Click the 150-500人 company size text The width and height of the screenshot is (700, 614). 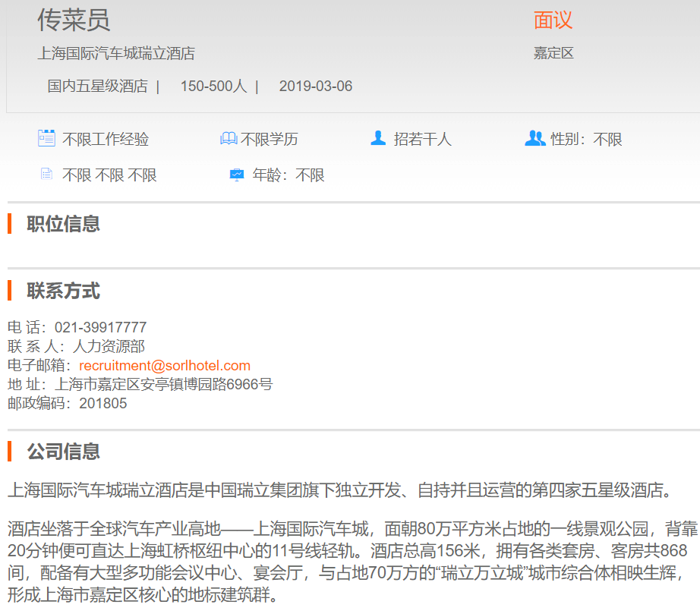(x=213, y=86)
